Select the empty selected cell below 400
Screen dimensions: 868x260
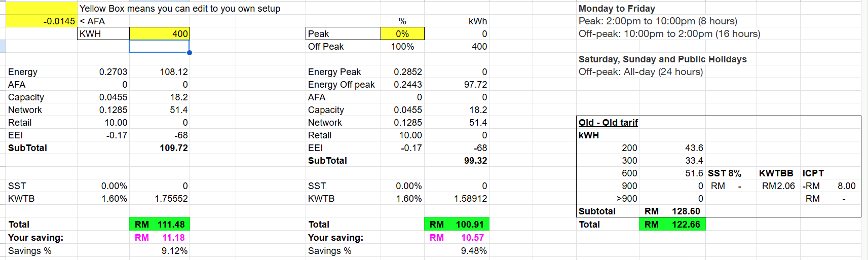tap(159, 47)
